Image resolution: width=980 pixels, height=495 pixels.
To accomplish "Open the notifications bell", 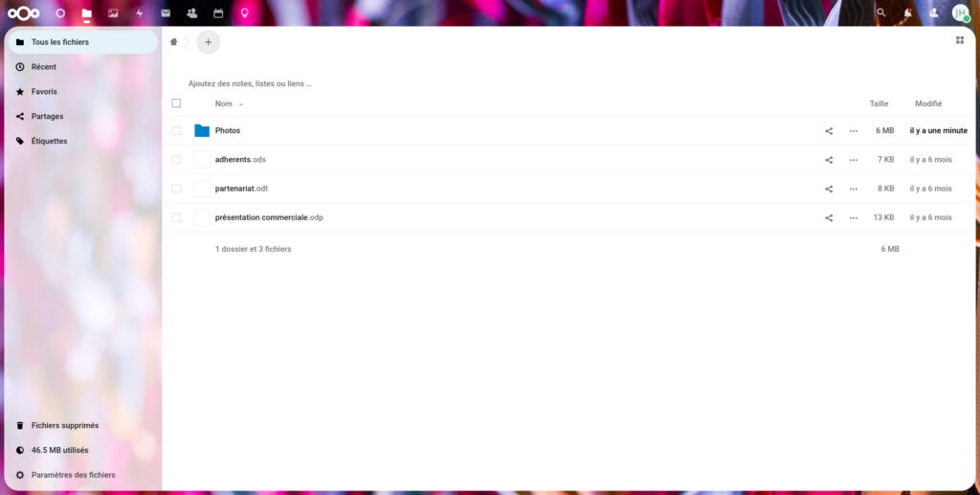I will pyautogui.click(x=907, y=13).
